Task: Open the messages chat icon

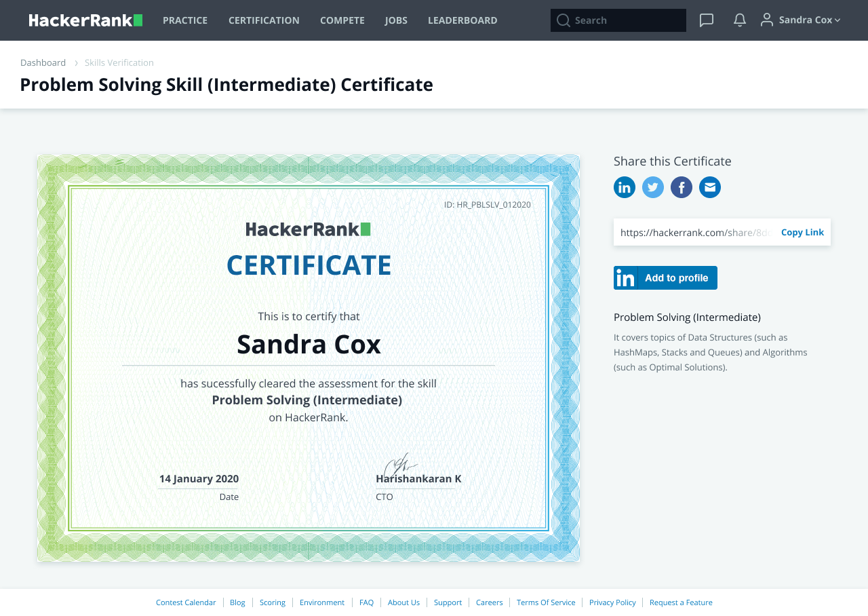Action: click(x=706, y=20)
